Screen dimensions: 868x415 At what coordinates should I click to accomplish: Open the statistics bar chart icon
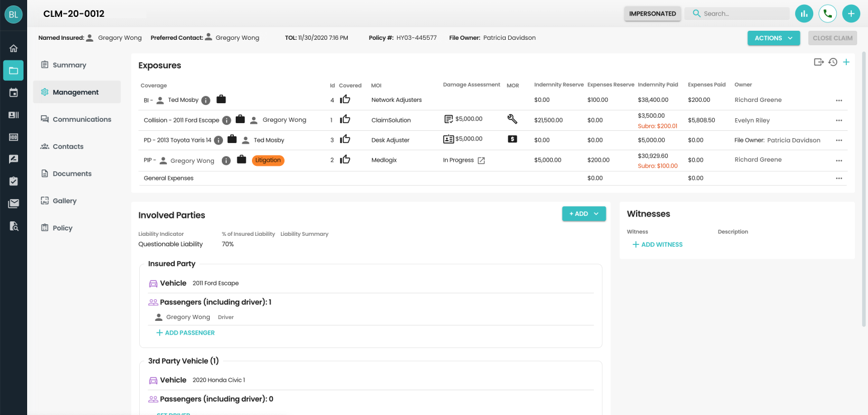[804, 13]
